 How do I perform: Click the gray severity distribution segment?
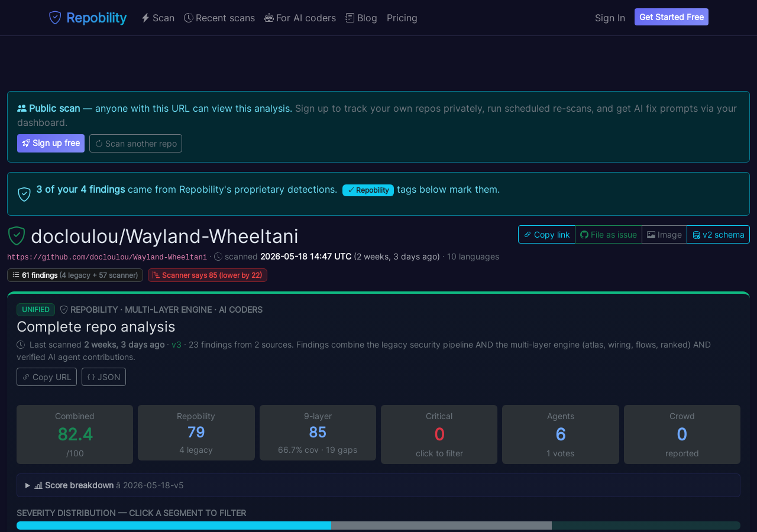pos(441,525)
